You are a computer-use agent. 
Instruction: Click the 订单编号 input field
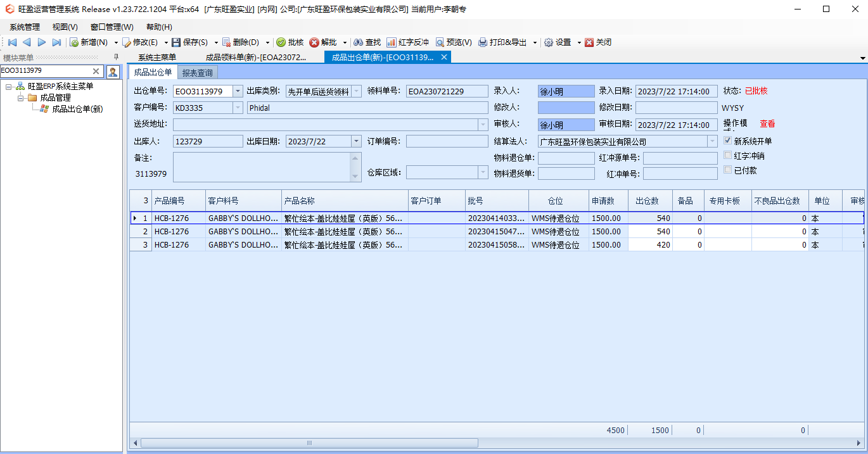(447, 141)
